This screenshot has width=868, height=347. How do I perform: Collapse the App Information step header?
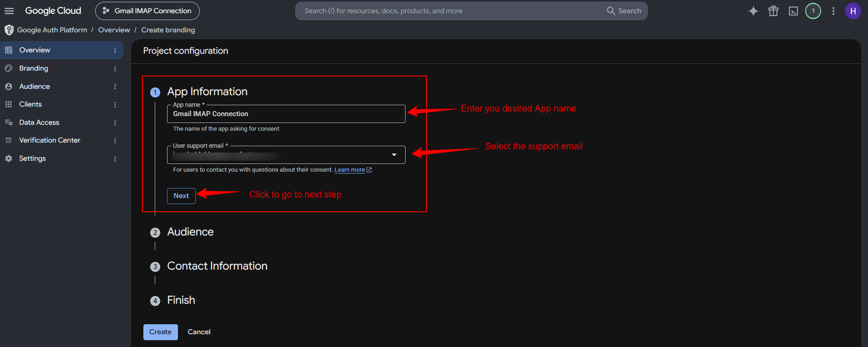(208, 92)
